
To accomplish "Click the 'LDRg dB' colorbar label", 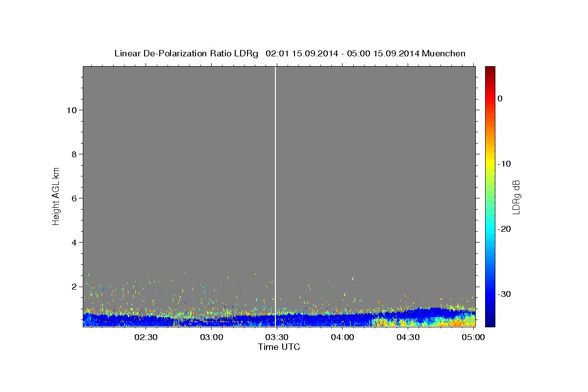I will pos(516,197).
